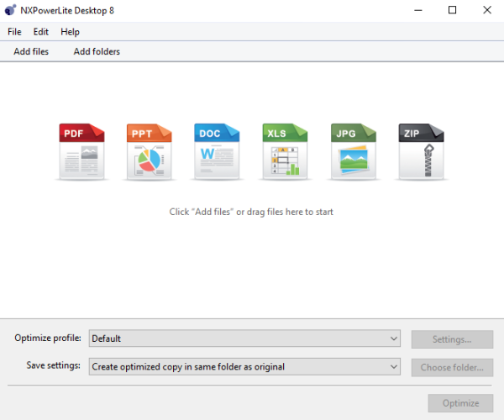
Task: Open the Help menu
Action: pyautogui.click(x=70, y=32)
